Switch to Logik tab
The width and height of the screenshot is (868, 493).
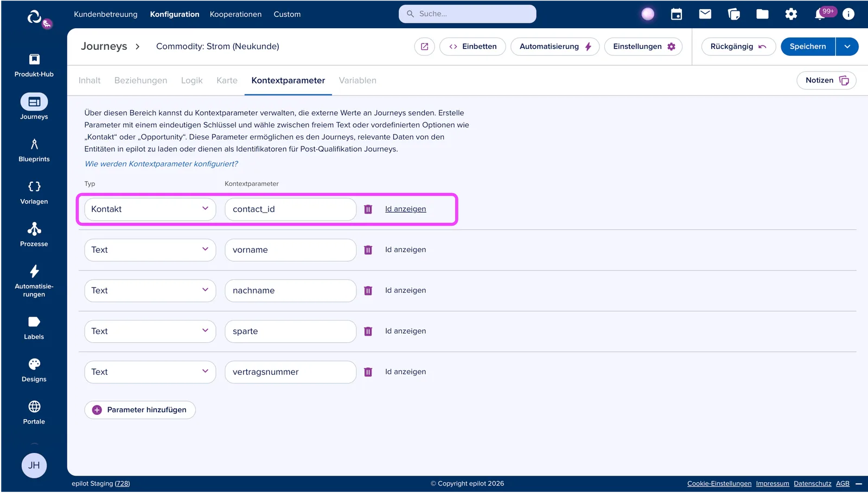tap(192, 80)
